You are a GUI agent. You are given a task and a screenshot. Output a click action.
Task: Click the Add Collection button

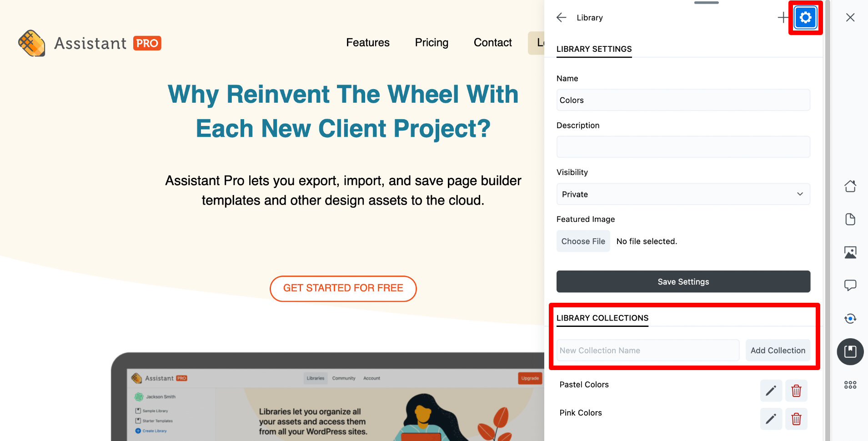[778, 350]
